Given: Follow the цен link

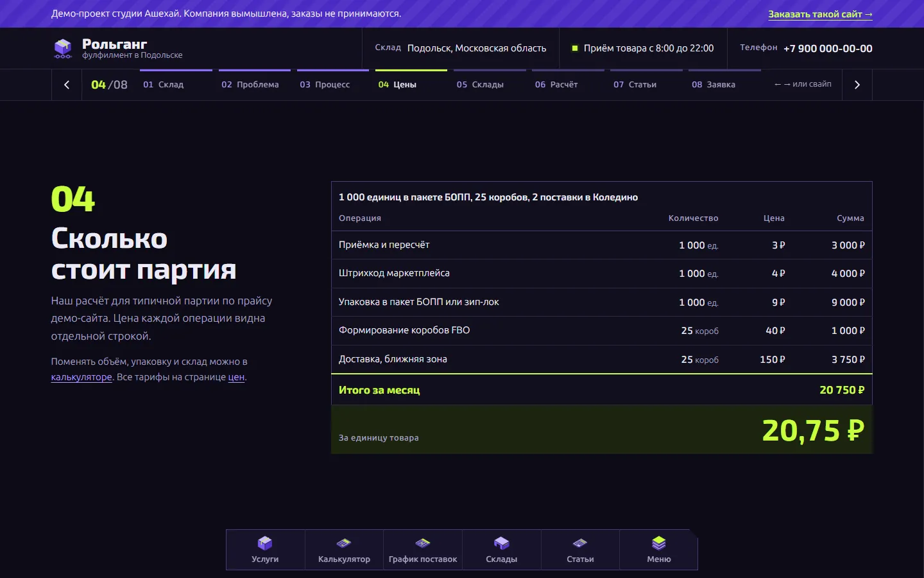Looking at the screenshot, I should pyautogui.click(x=236, y=377).
